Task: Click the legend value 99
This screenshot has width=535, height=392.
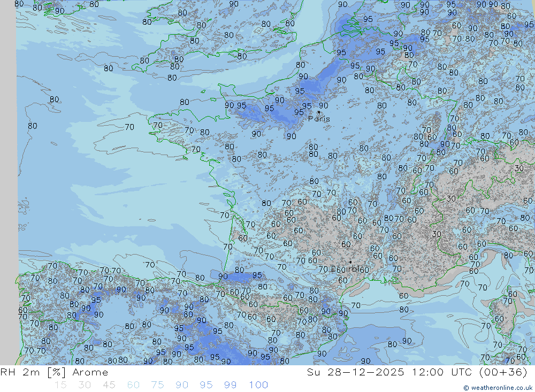Action: point(230,385)
